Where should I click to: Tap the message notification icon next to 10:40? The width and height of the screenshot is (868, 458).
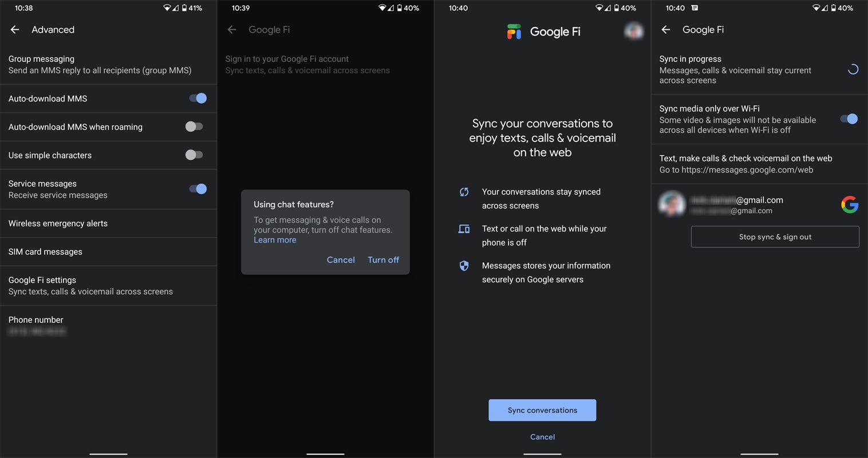[x=695, y=8]
